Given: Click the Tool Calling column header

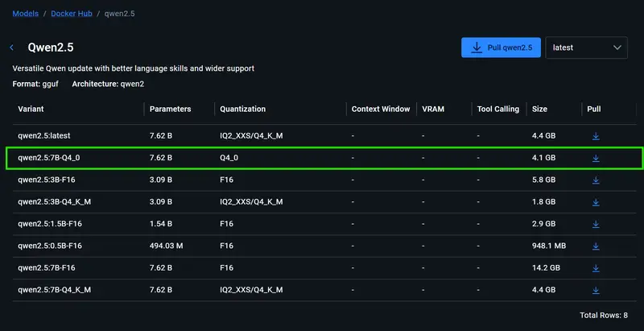Looking at the screenshot, I should pos(497,110).
